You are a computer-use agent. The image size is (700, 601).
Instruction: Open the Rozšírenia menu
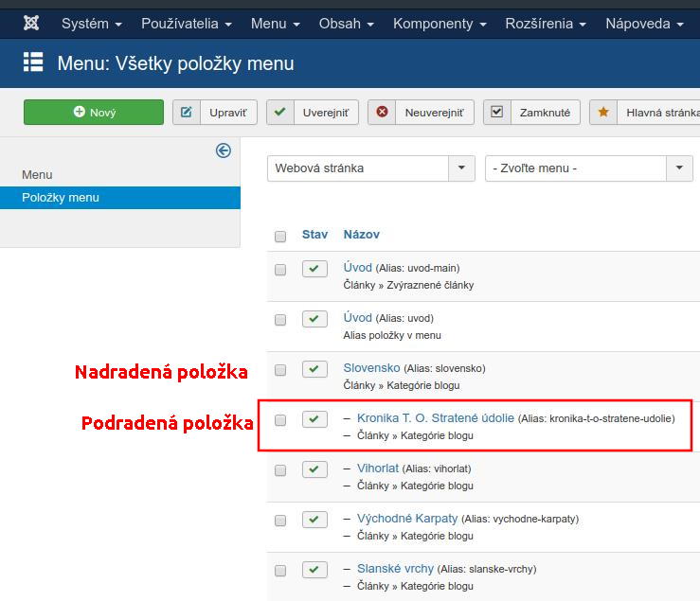pyautogui.click(x=546, y=23)
